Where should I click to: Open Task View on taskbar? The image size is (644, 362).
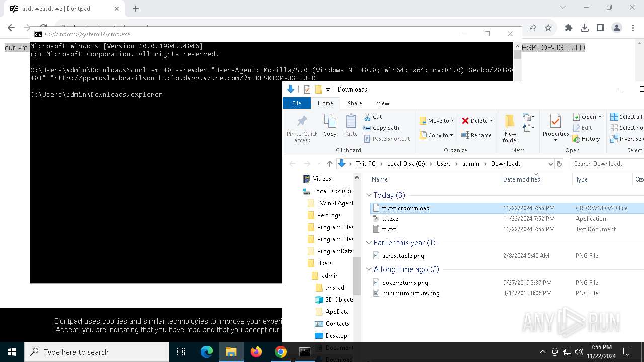181,352
